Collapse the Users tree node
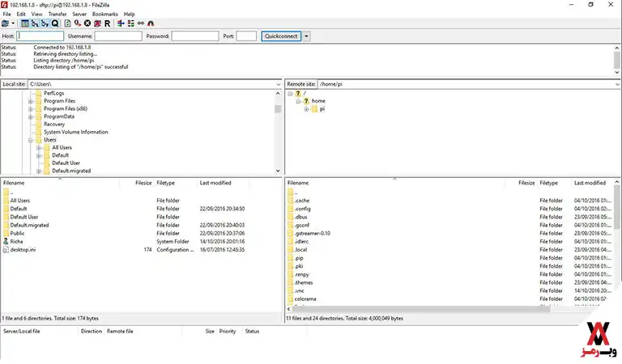The image size is (622, 364). [31, 140]
